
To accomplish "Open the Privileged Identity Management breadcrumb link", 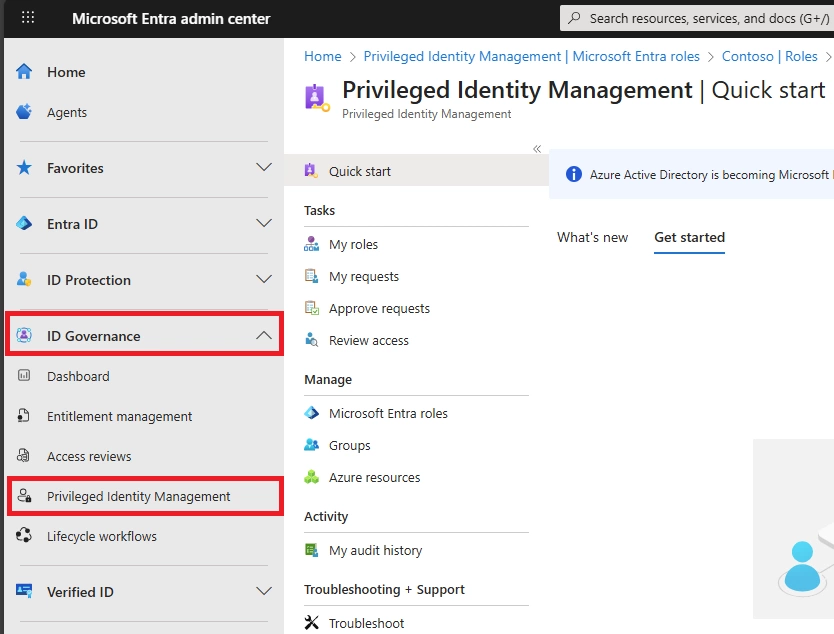I will tap(530, 56).
